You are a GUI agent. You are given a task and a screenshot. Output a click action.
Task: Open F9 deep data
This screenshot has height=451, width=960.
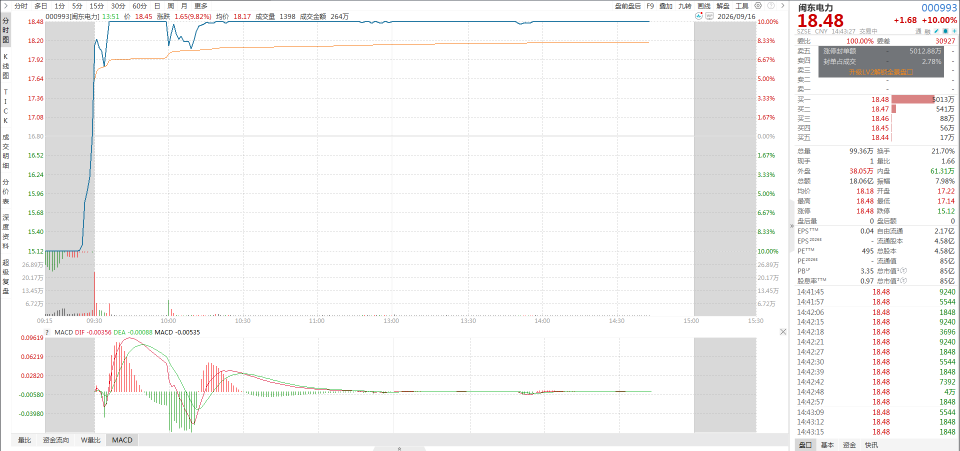[x=650, y=6]
